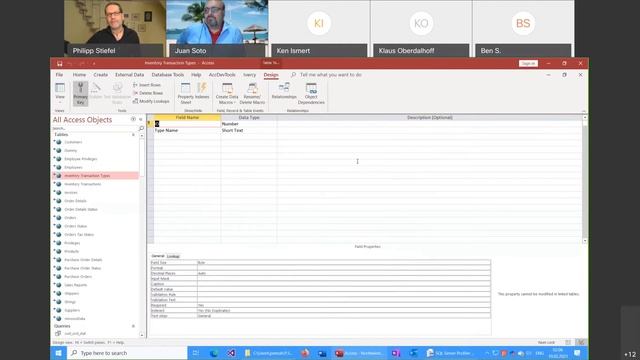The height and width of the screenshot is (360, 640).
Task: Click the navigation pane Search box
Action: (95, 128)
